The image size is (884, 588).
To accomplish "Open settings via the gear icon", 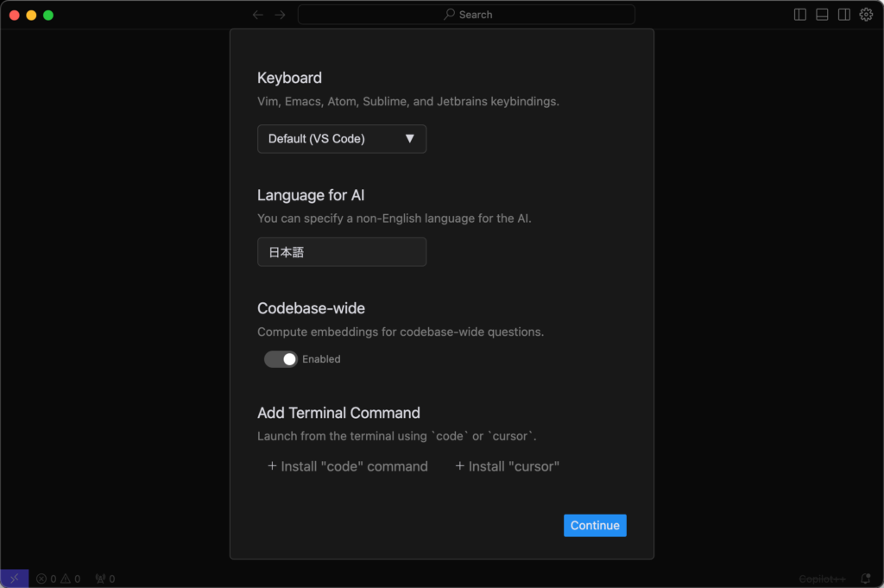I will click(x=866, y=15).
